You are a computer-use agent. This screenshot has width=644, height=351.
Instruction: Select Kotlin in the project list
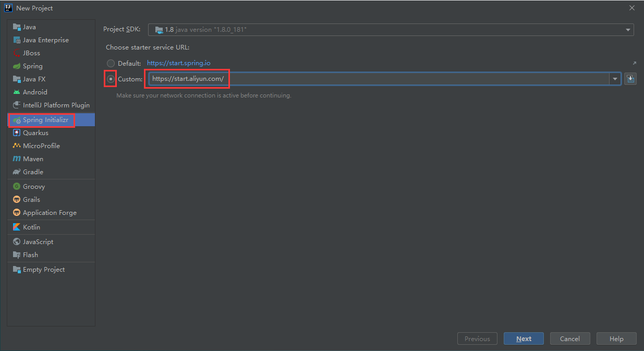51,227
